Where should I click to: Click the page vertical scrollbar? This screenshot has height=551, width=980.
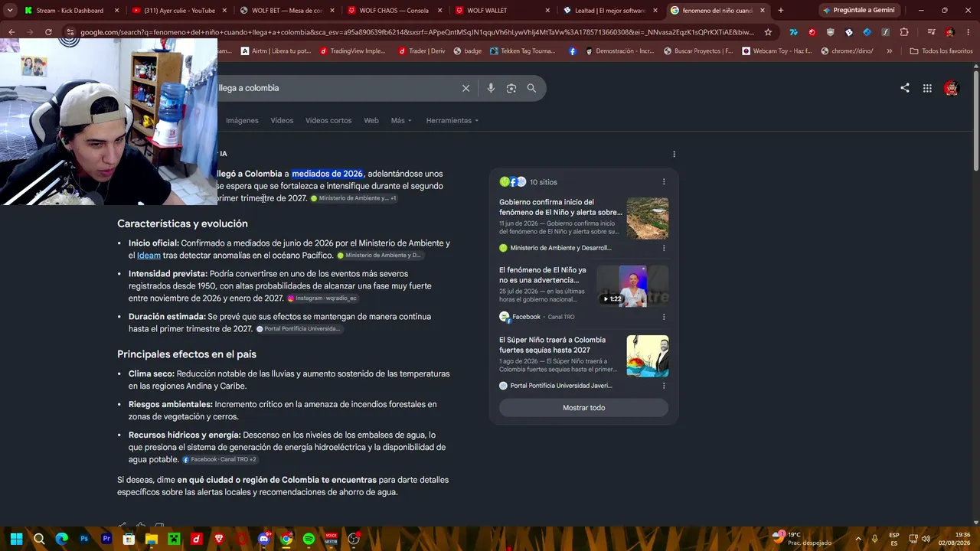click(x=976, y=121)
